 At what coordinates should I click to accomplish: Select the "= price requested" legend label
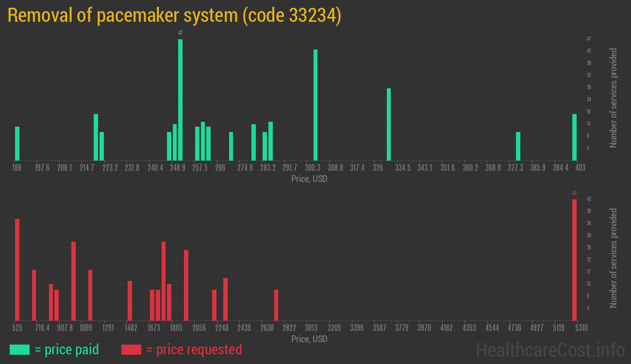coord(194,349)
